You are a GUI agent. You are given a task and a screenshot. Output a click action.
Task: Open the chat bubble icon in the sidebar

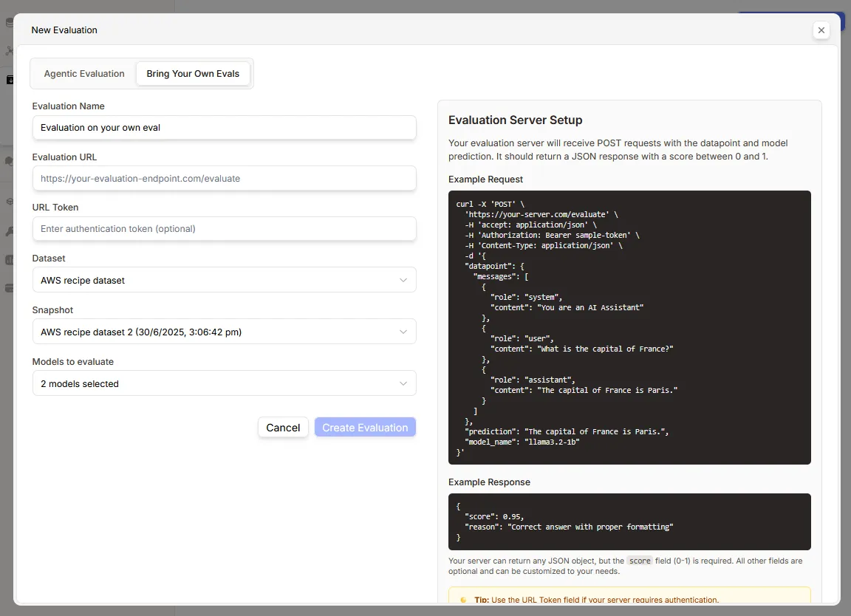point(10,161)
